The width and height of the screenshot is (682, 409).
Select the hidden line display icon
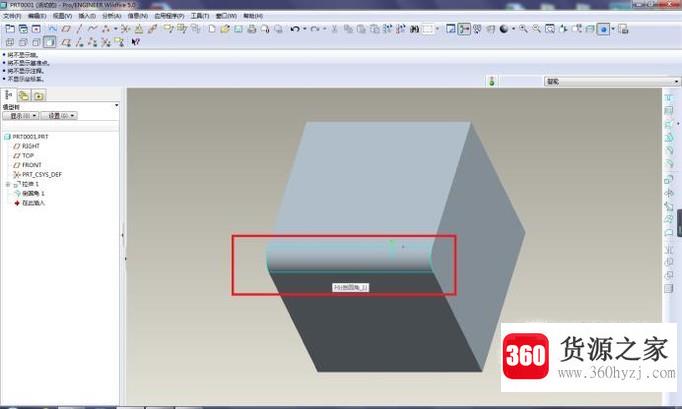click(23, 42)
